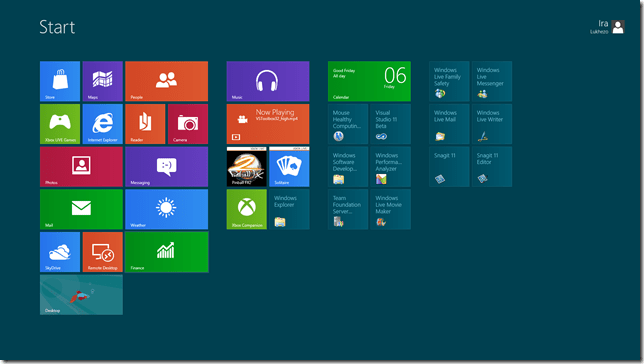Open the Photos tile

[81, 167]
